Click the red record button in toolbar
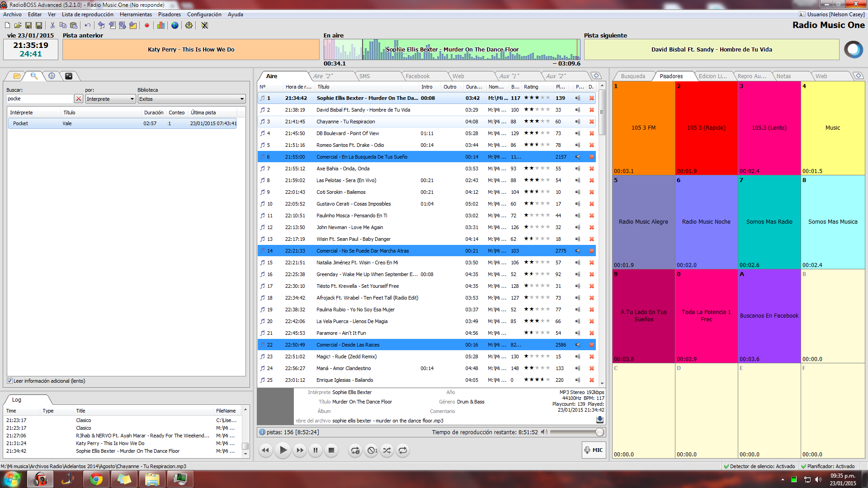This screenshot has height=488, width=868. coord(147,25)
